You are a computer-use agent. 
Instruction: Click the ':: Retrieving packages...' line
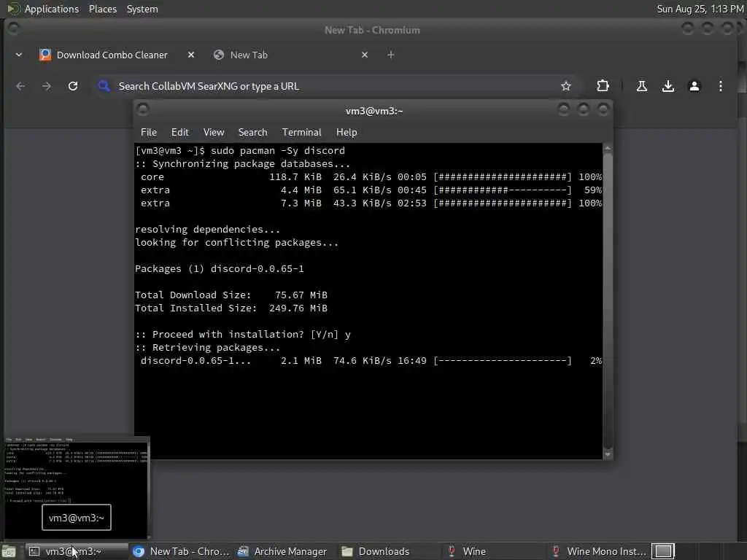pos(208,348)
